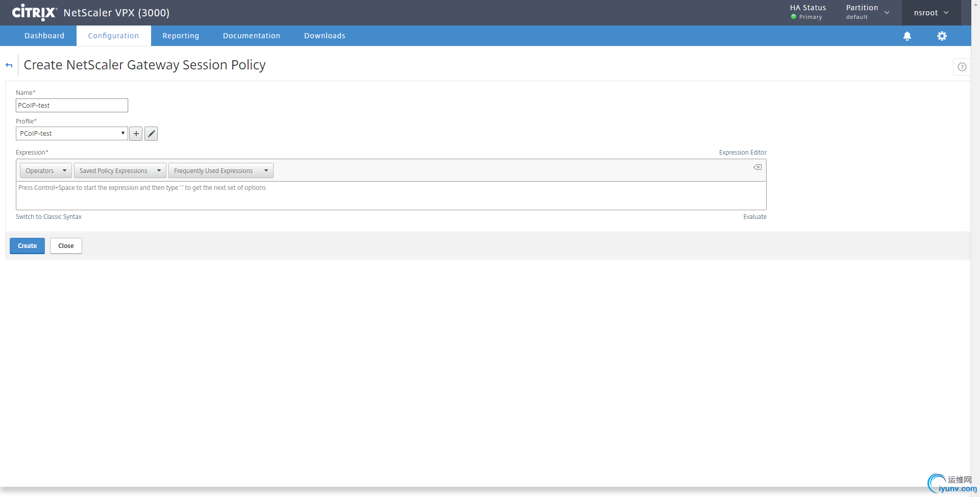Edit the selected profile with pencil icon
Viewport: 980px width, 497px height.
click(x=151, y=134)
